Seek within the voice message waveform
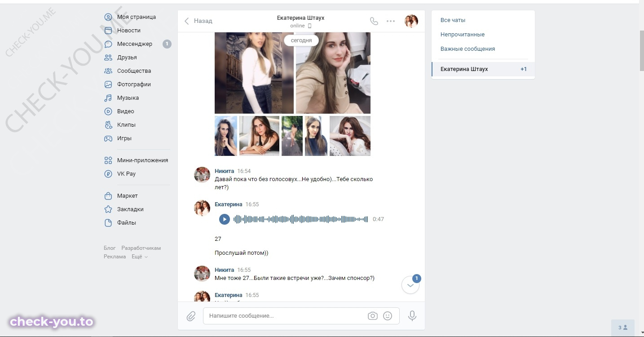This screenshot has width=644, height=337. tap(301, 219)
